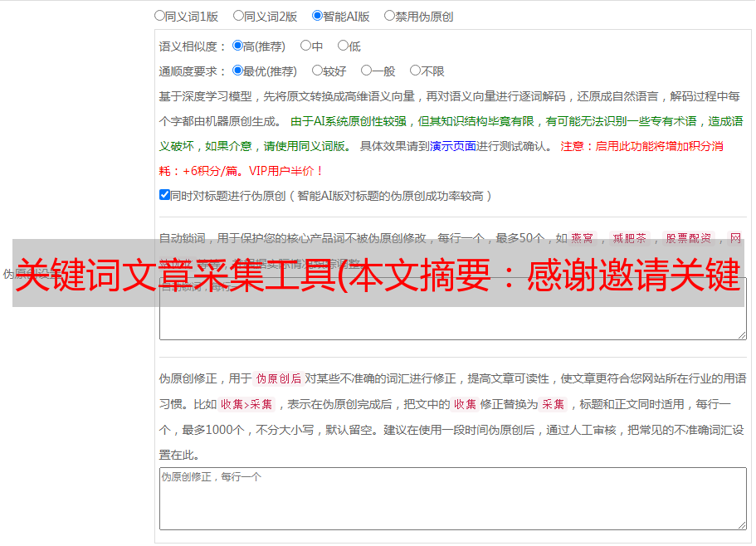Click the resize handle of 伪原创修正 textarea

tap(742, 525)
